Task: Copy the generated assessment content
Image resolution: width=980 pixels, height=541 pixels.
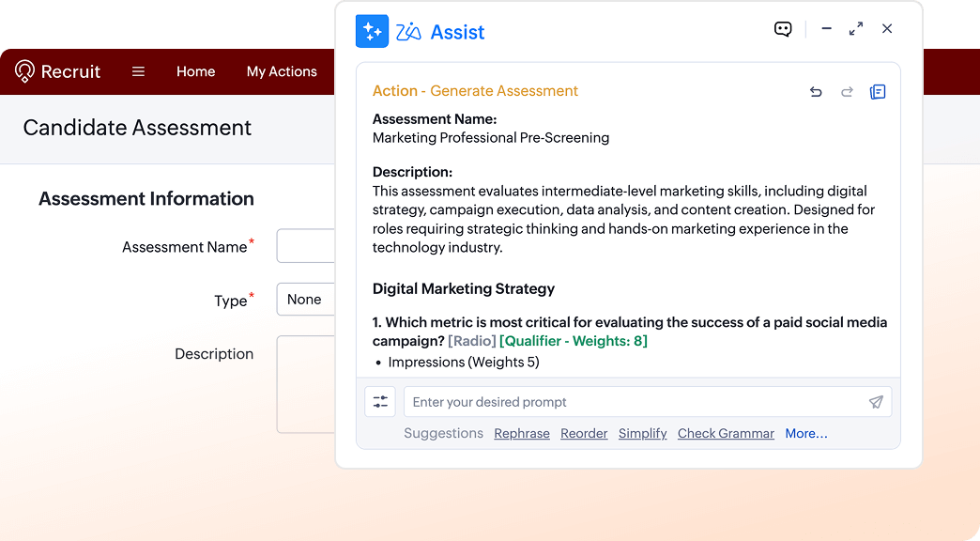Action: [878, 92]
